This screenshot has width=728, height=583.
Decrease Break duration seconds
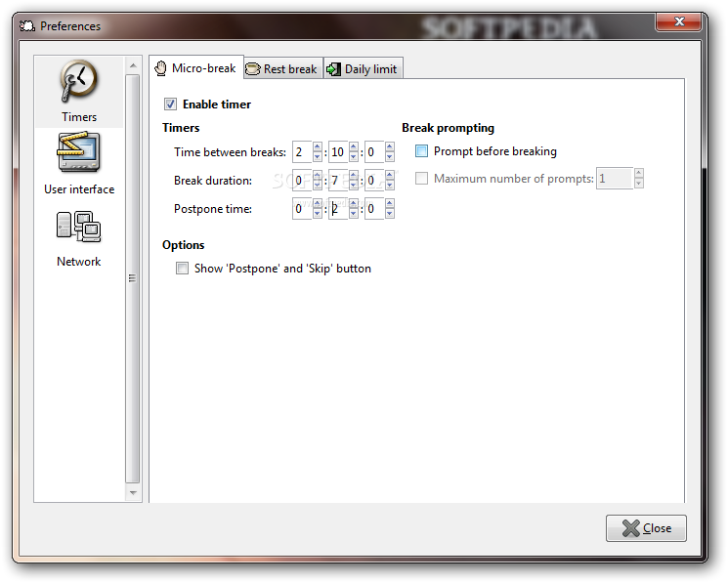[x=390, y=186]
